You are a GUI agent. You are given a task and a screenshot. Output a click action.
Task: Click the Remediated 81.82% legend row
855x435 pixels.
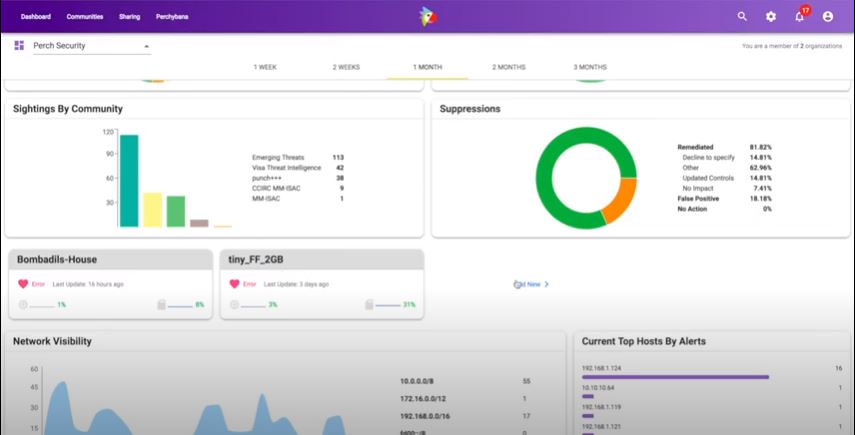pyautogui.click(x=725, y=147)
